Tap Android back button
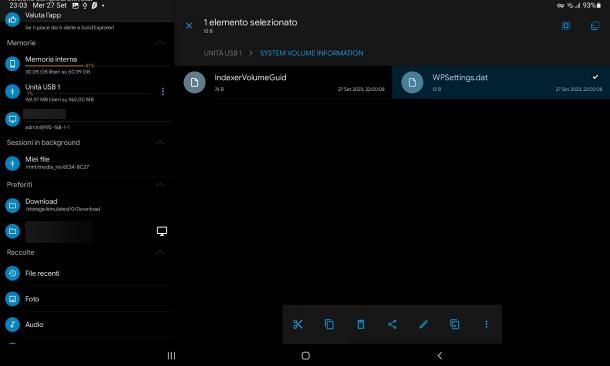610x366 pixels. pyautogui.click(x=440, y=355)
